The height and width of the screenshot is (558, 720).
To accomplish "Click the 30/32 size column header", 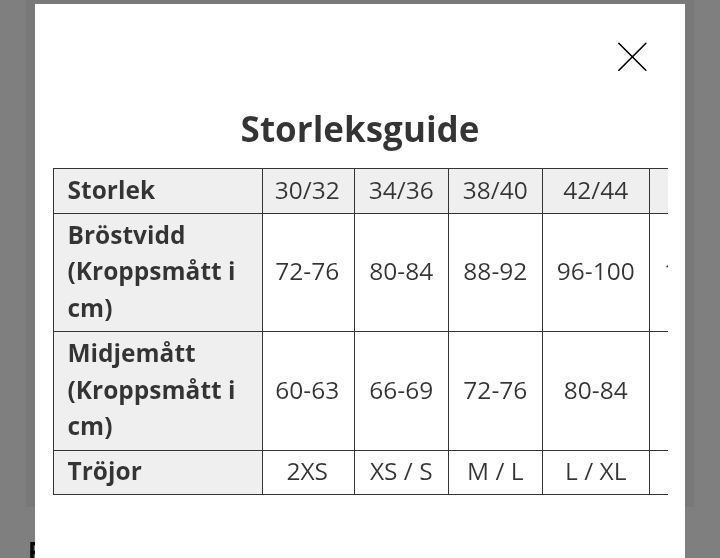I will pyautogui.click(x=307, y=190).
